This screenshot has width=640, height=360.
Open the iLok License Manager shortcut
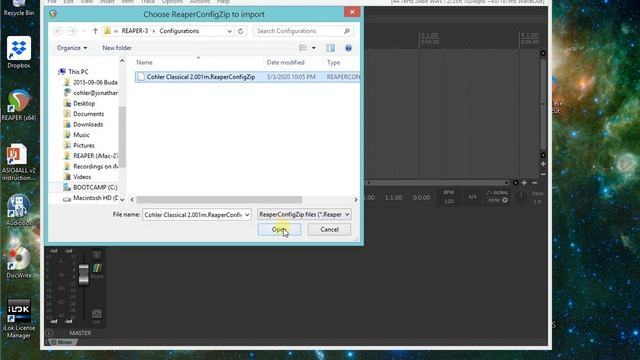[19, 318]
